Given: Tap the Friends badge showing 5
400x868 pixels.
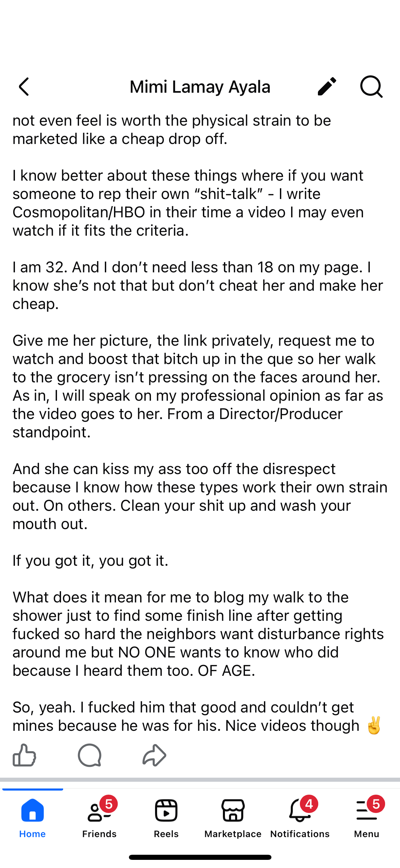Looking at the screenshot, I should point(109,804).
